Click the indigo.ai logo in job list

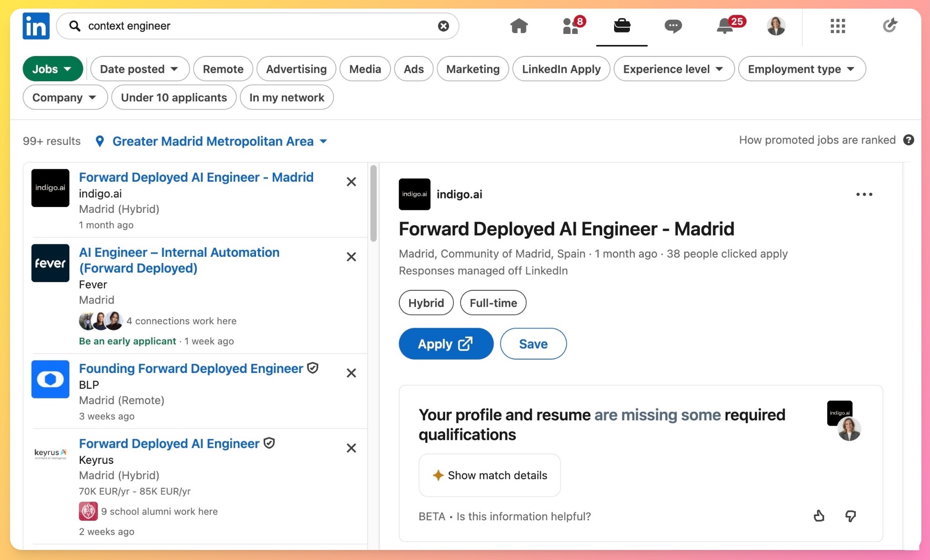tap(50, 188)
